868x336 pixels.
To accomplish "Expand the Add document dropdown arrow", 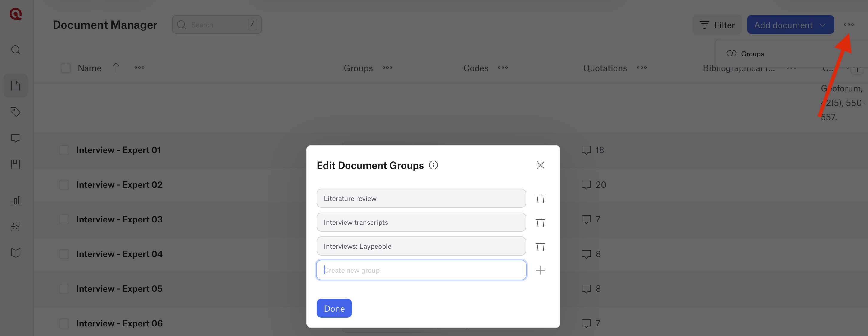I will click(823, 25).
